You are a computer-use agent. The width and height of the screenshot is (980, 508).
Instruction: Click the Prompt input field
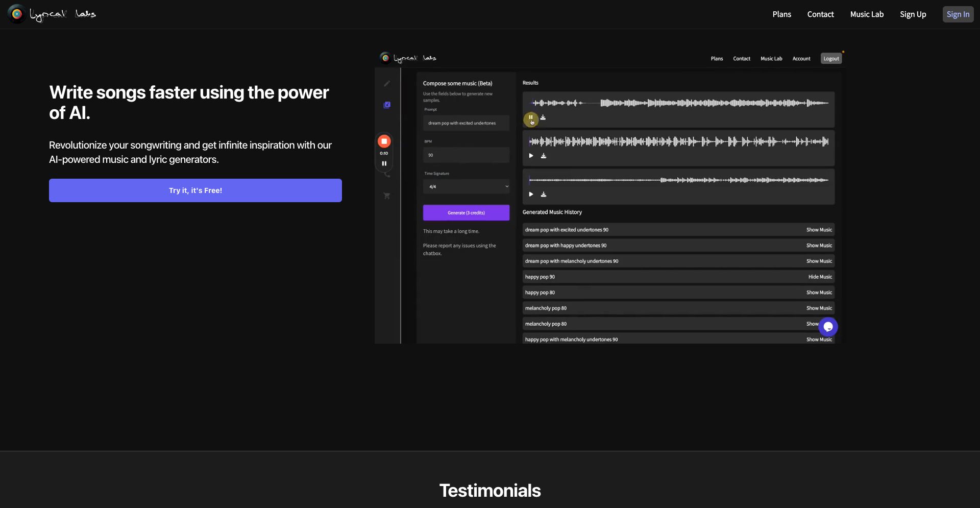click(466, 123)
